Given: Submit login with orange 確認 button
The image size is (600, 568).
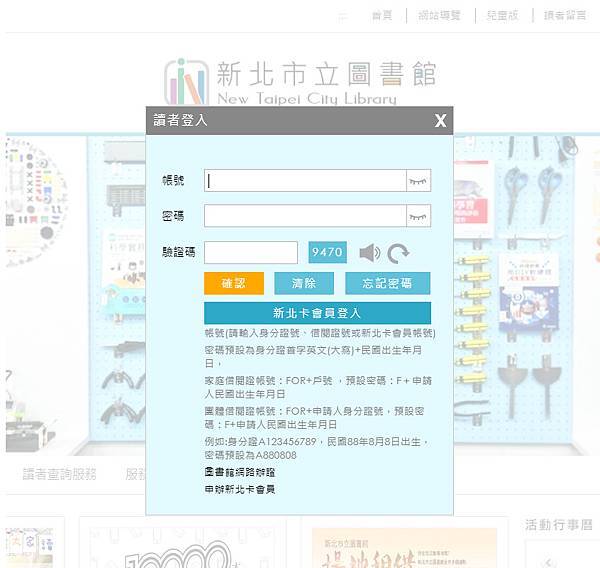Looking at the screenshot, I should tap(234, 283).
